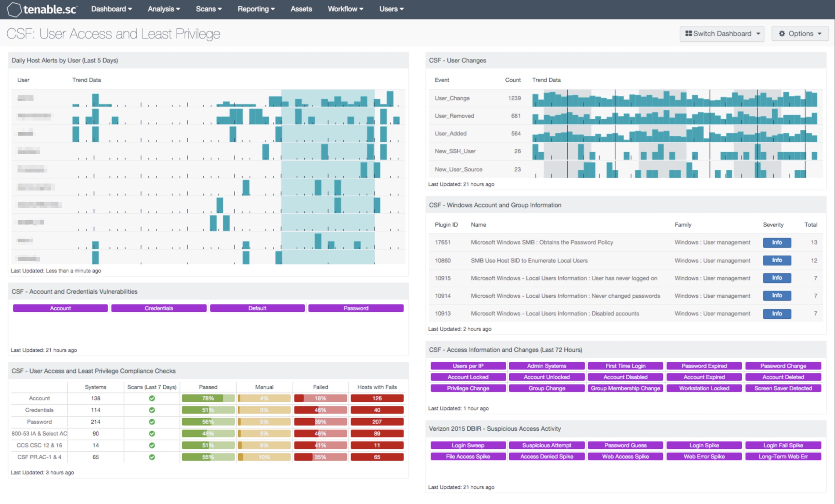Click green check for CCS CSC row
This screenshot has width=835, height=504.
(x=152, y=445)
